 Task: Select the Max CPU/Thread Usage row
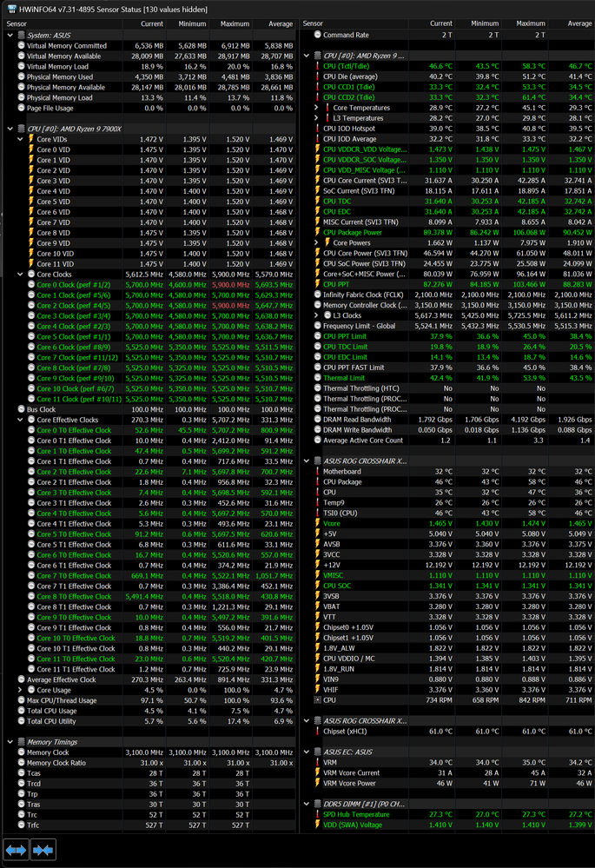coord(149,700)
